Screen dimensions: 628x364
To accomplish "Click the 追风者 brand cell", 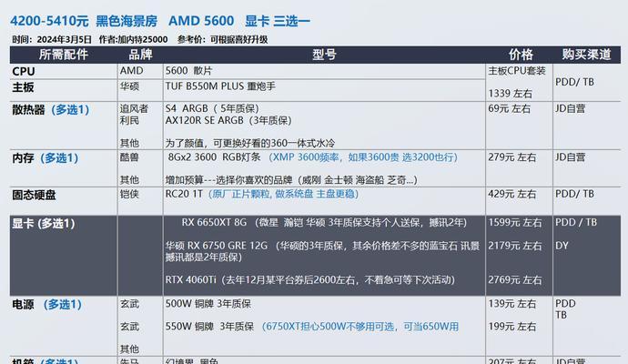I will coord(134,109).
